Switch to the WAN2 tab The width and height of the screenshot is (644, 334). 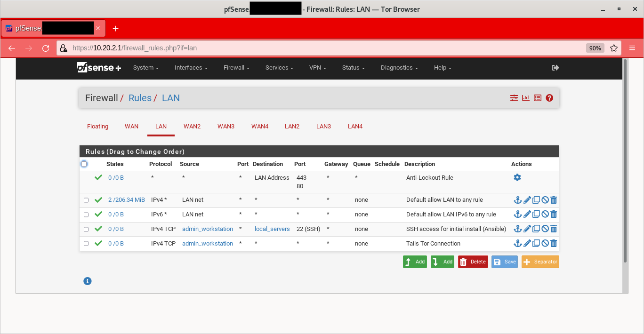click(x=192, y=126)
